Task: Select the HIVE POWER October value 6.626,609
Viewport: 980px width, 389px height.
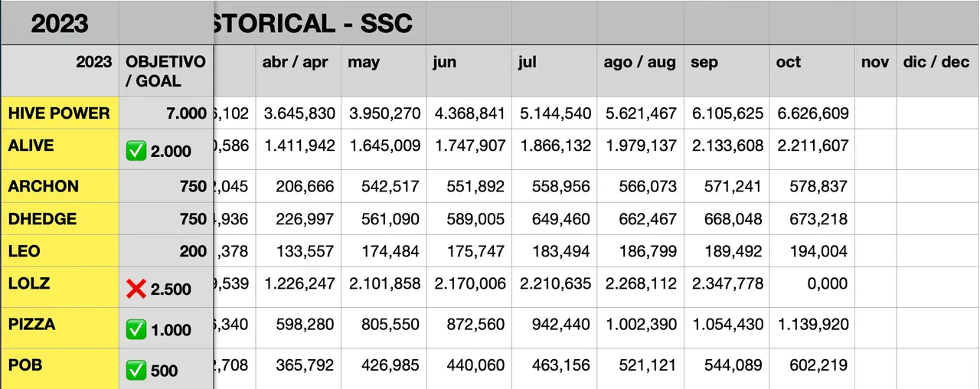Action: click(813, 113)
